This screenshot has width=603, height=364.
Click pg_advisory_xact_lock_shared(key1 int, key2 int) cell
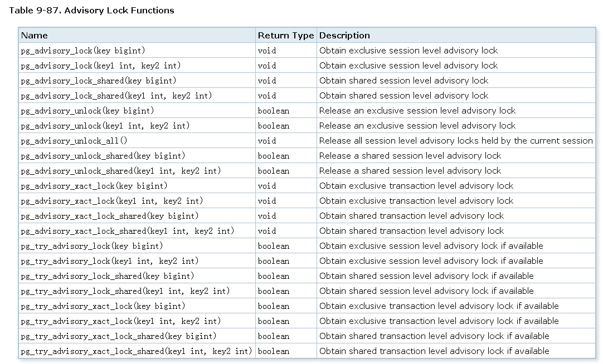point(128,231)
